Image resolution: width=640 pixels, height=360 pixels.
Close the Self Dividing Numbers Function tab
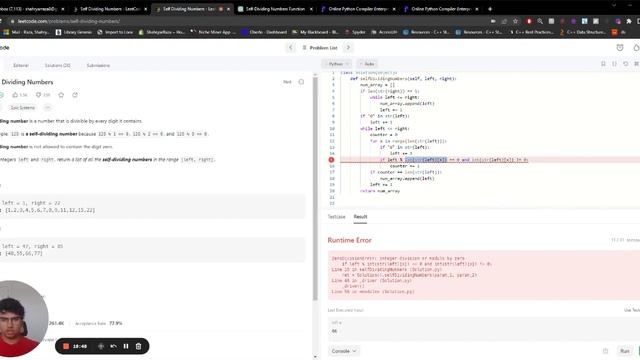(311, 9)
